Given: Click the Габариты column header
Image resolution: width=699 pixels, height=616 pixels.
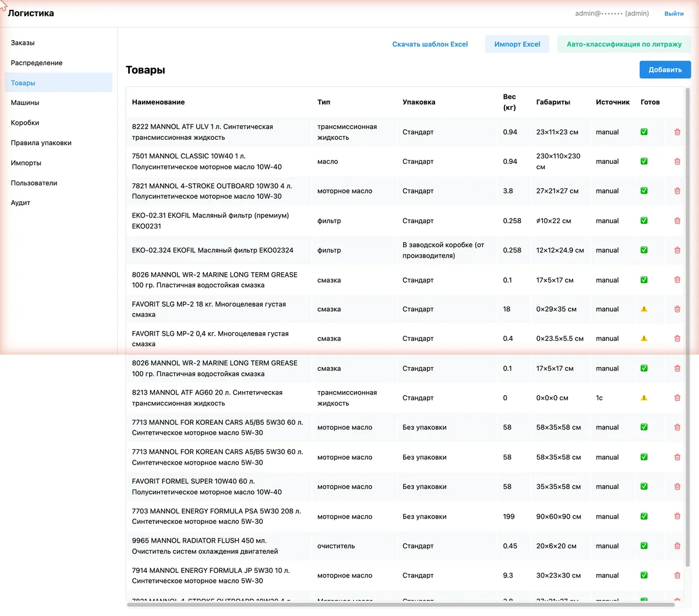Looking at the screenshot, I should coord(553,102).
